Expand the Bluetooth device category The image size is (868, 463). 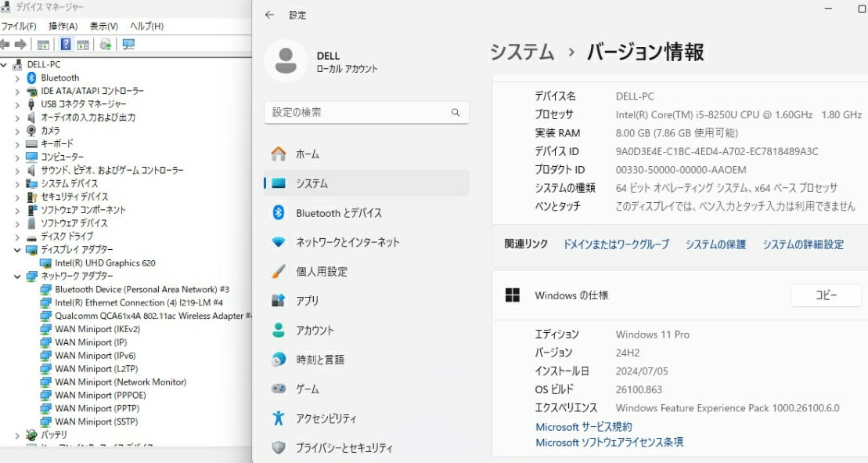point(17,78)
